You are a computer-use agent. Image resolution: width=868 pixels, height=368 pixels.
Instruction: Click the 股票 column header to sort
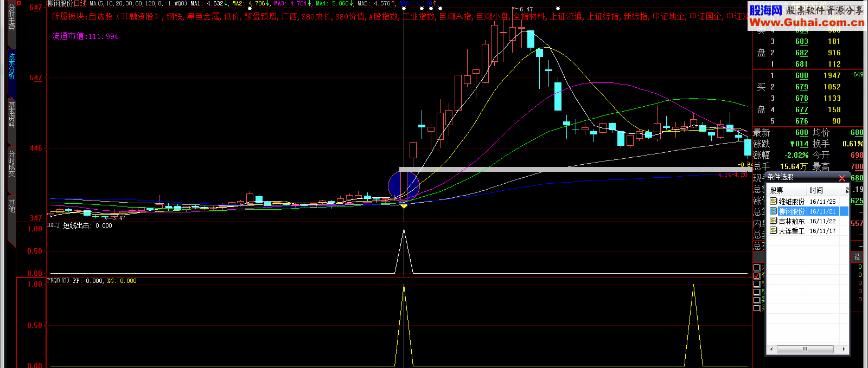pyautogui.click(x=777, y=190)
